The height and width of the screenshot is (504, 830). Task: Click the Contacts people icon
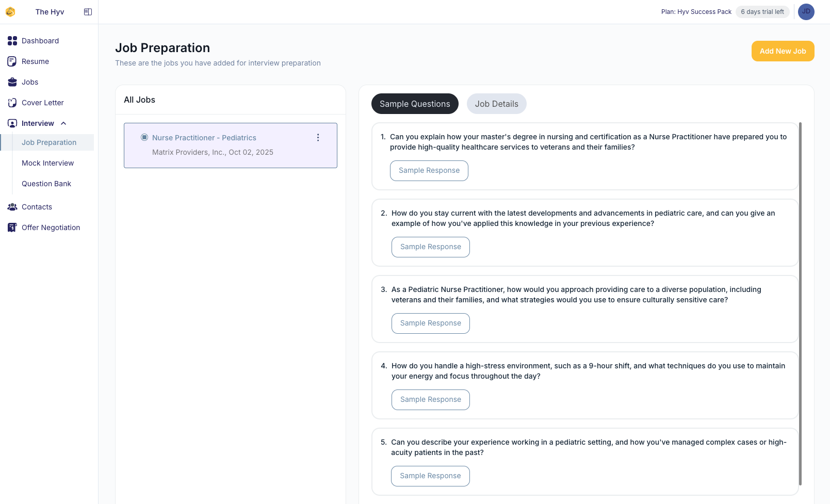point(12,207)
